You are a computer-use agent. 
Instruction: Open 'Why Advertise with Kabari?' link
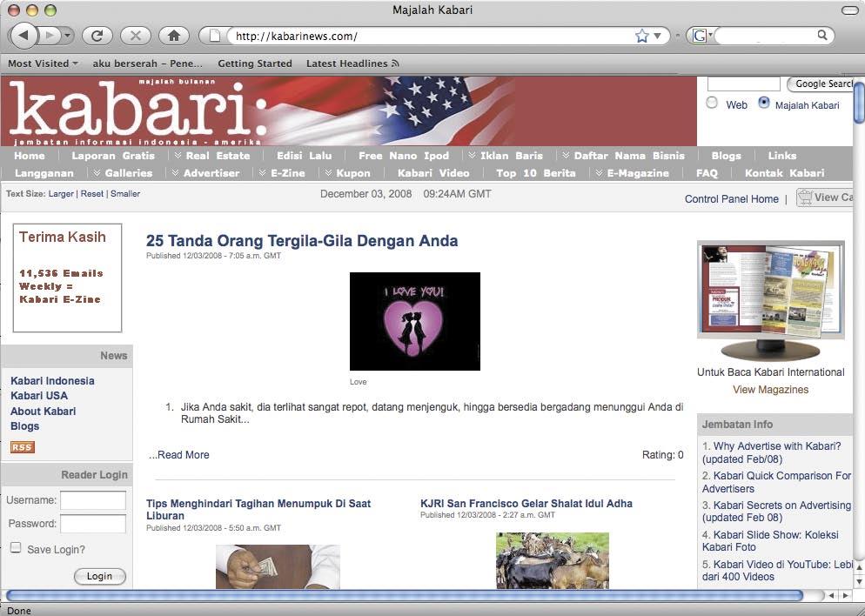pyautogui.click(x=772, y=452)
